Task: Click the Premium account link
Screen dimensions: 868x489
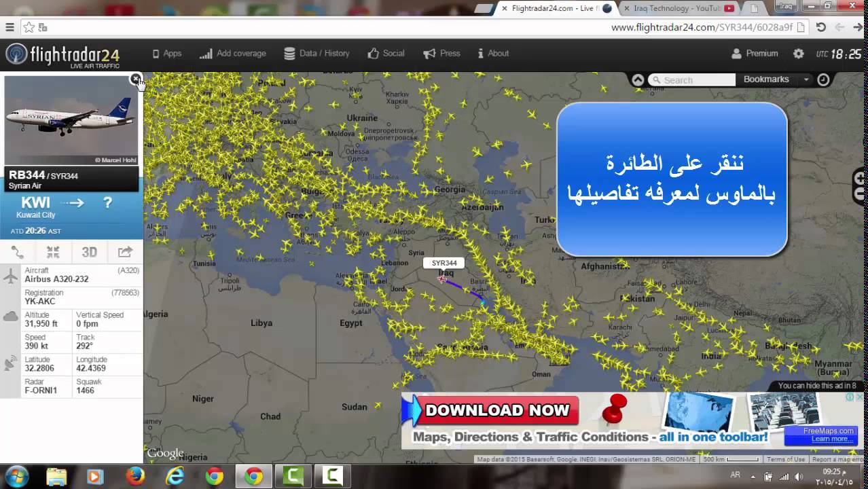Action: point(755,54)
